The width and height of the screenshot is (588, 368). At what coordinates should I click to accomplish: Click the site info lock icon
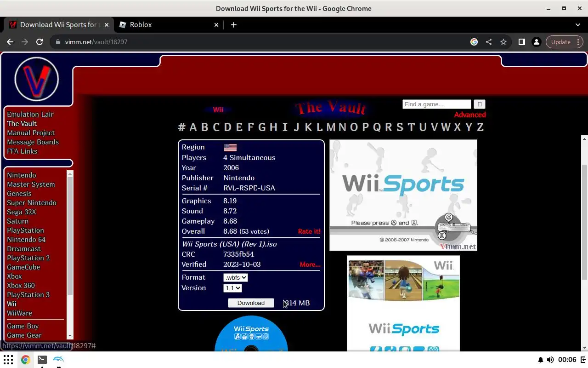pos(57,42)
